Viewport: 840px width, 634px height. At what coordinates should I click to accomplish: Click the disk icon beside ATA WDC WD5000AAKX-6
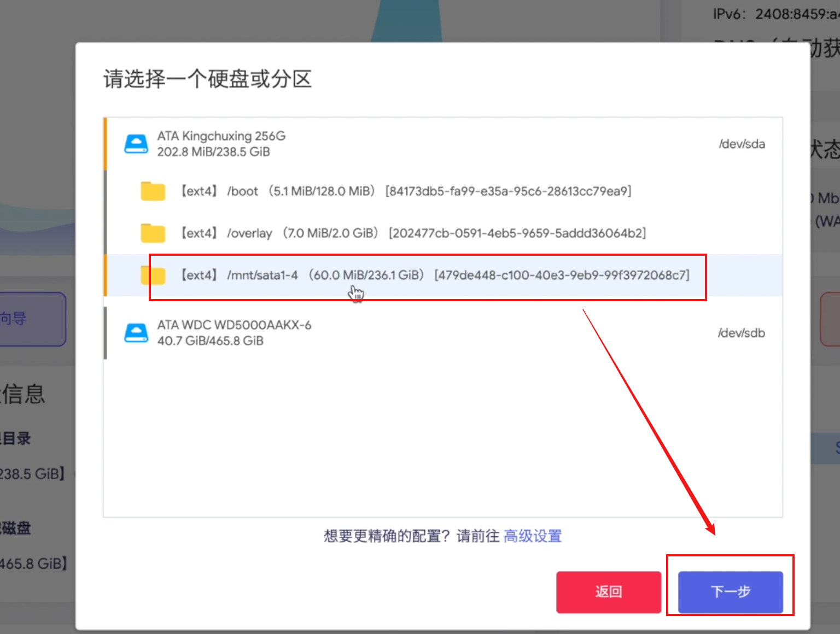(x=136, y=332)
